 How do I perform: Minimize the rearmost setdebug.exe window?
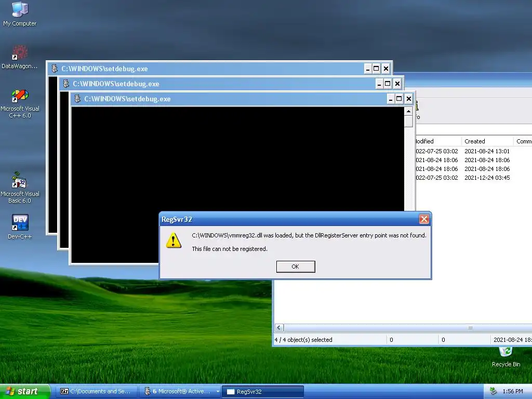point(367,69)
